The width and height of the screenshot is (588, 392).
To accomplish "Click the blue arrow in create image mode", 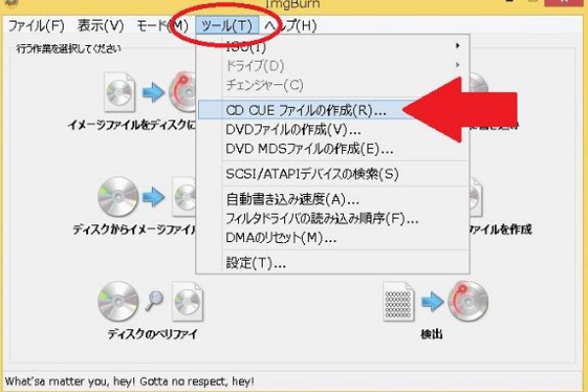I will point(154,197).
